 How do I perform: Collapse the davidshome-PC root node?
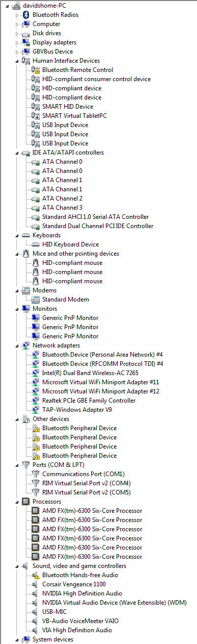pos(8,6)
